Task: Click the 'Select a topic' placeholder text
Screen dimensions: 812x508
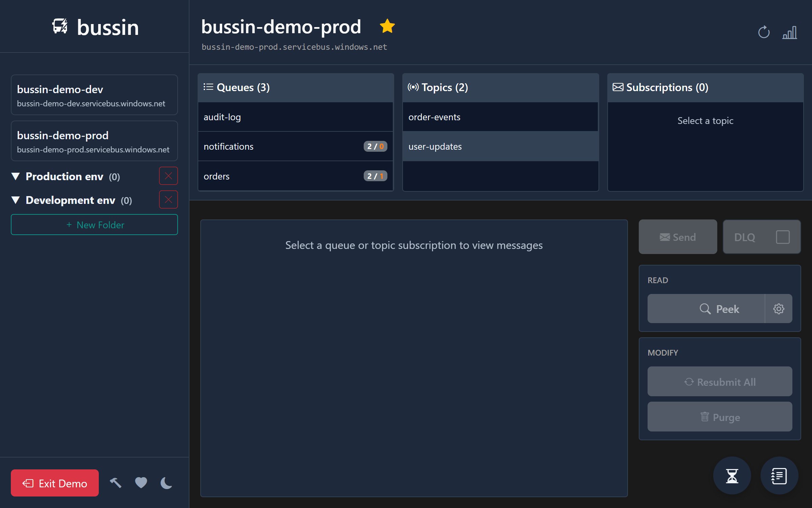Action: point(705,121)
